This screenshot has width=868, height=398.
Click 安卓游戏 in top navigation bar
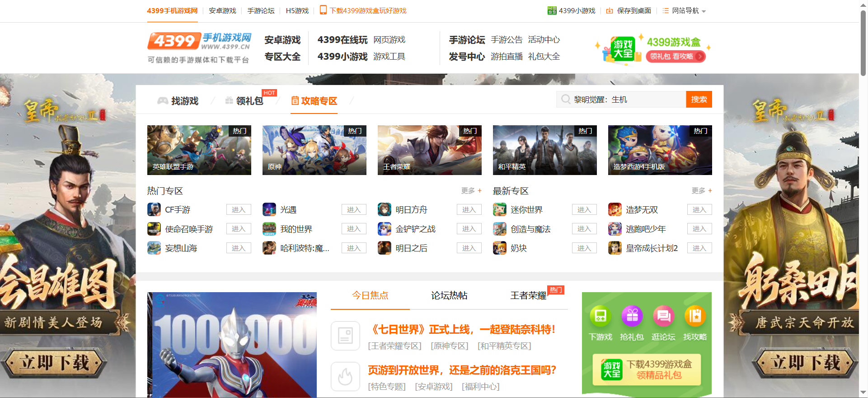(x=222, y=10)
